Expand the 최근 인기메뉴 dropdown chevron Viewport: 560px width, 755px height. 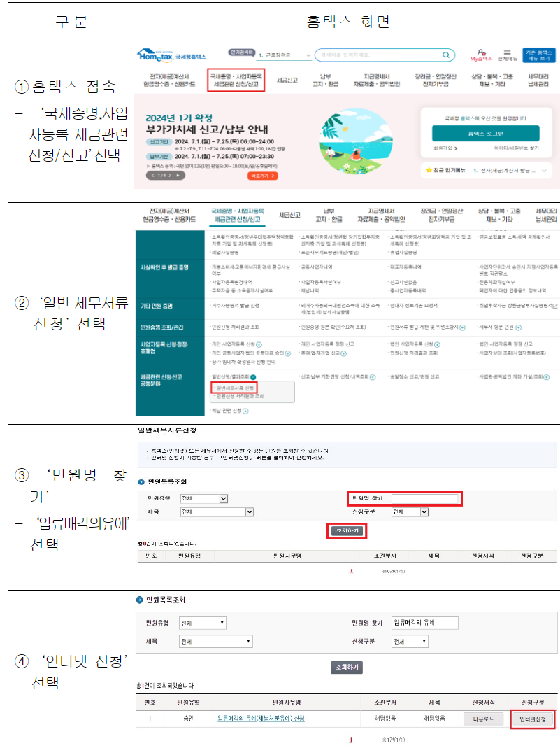click(544, 171)
